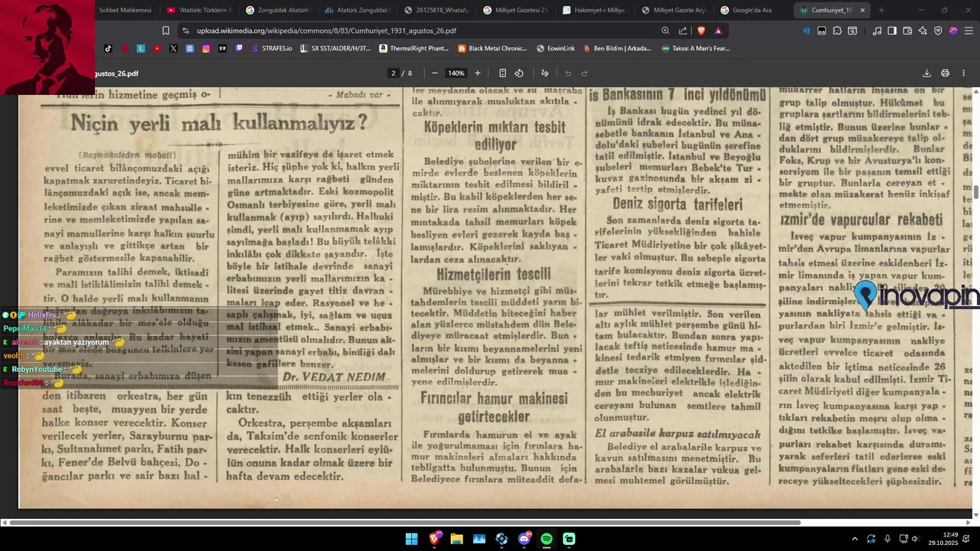Open the SX SST/ALDER/H/3T bookmark
Image resolution: width=980 pixels, height=551 pixels.
click(335, 48)
